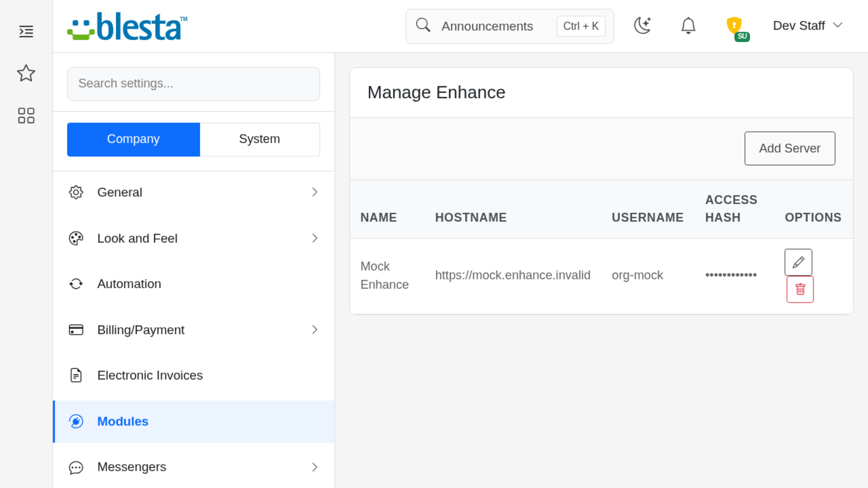Click the Announcements search box
This screenshot has width=868, height=488.
point(509,26)
